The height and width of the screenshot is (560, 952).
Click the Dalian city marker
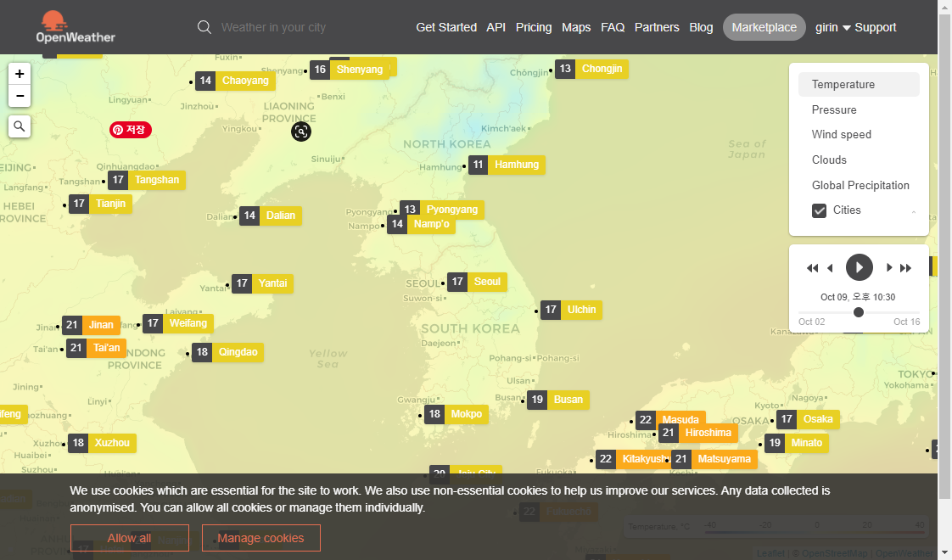click(x=271, y=216)
